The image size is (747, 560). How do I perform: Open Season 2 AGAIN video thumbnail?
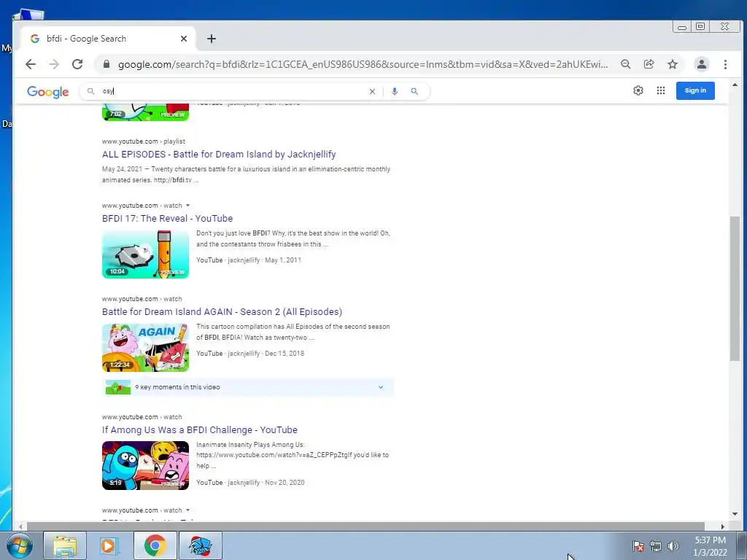tap(145, 348)
